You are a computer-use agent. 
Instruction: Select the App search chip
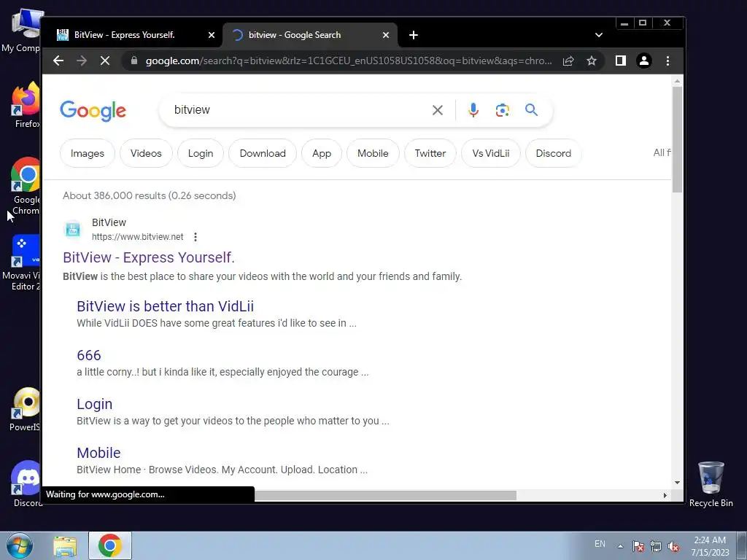322,153
